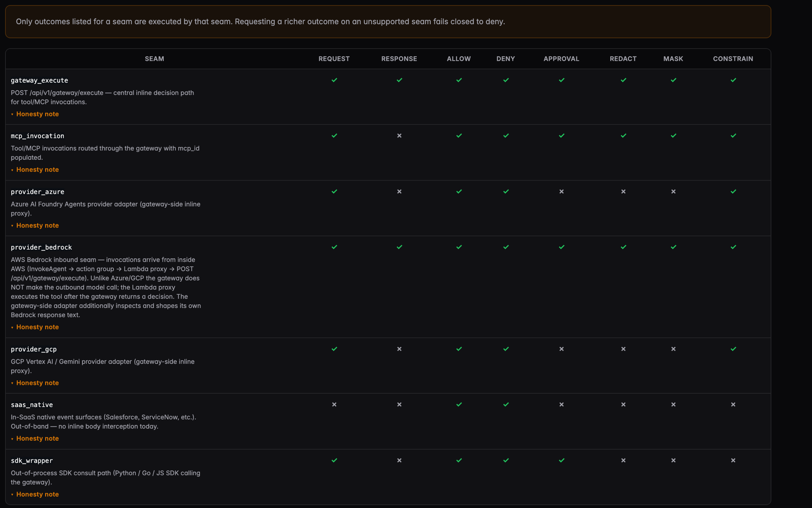This screenshot has width=812, height=508.
Task: Expand Honesty note under mcp_invocation
Action: click(x=35, y=170)
